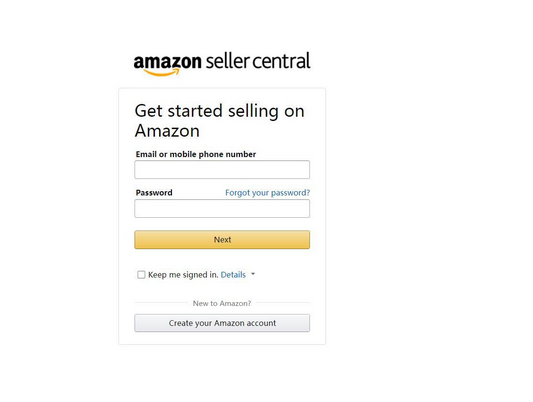Tick the Keep me signed in checkbox
This screenshot has width=533, height=402.
point(141,275)
